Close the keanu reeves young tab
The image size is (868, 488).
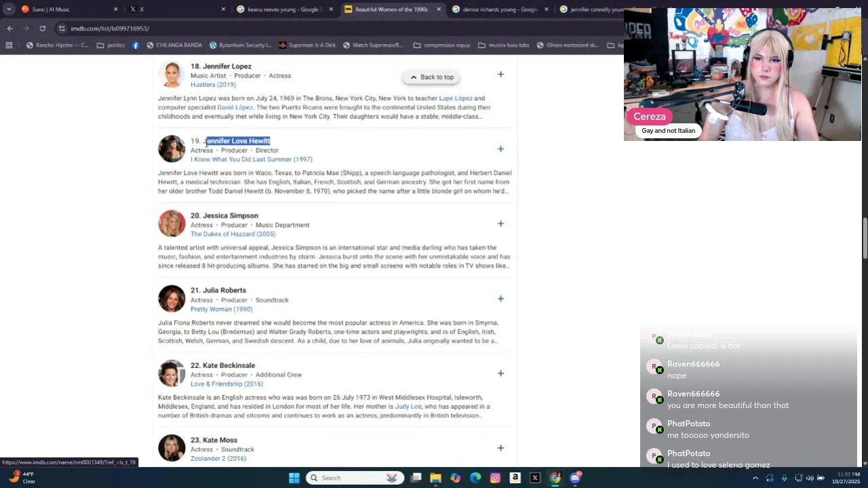tap(331, 9)
